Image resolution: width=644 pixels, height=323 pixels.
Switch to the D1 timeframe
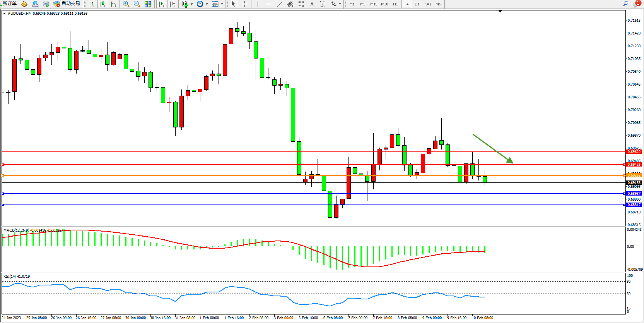tap(417, 4)
